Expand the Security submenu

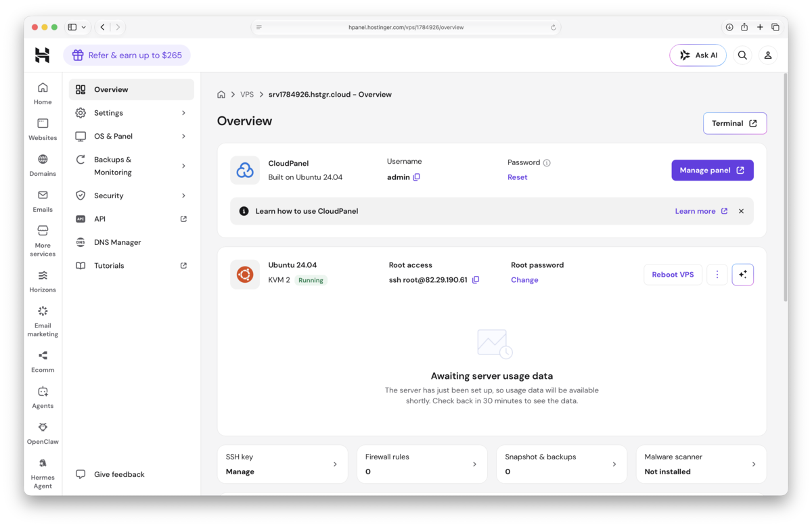pyautogui.click(x=183, y=196)
